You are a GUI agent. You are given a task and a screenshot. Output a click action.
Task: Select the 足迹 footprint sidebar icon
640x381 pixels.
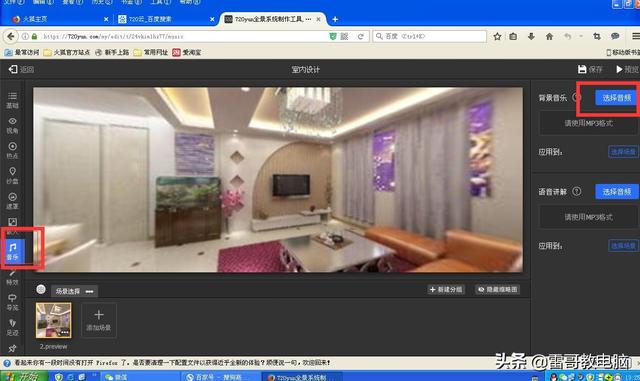(x=12, y=327)
